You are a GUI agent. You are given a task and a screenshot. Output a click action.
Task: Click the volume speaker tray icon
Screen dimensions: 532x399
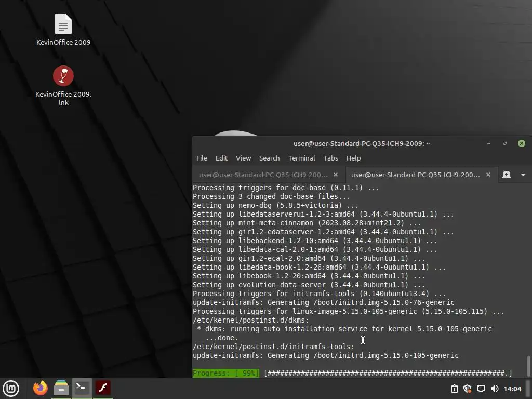click(495, 389)
